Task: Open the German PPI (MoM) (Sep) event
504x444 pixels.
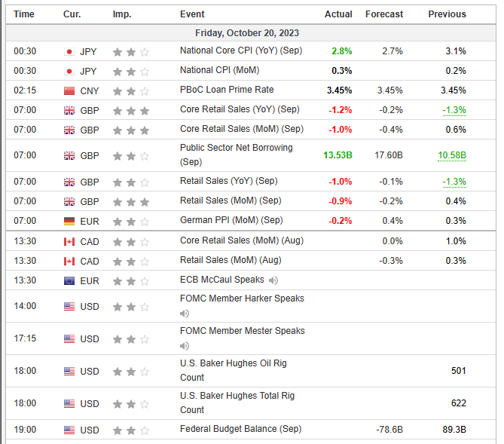Action: pos(231,220)
